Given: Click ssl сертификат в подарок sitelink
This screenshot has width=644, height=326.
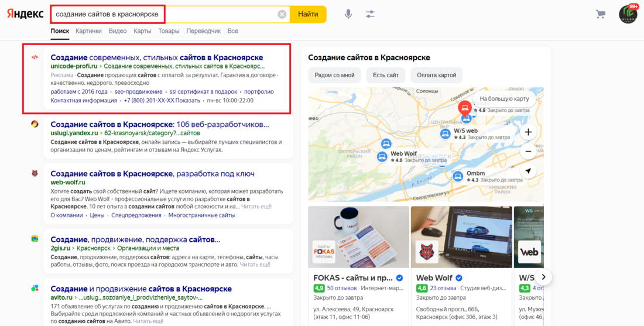Looking at the screenshot, I should pos(203,91).
